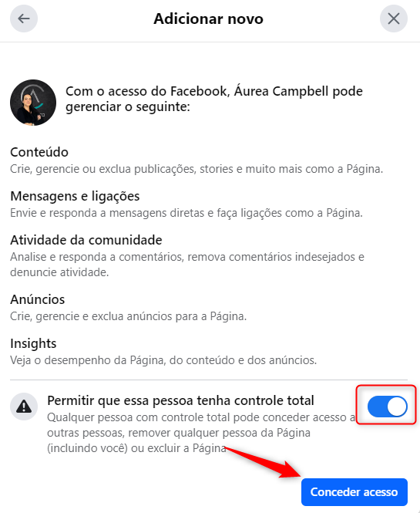
Task: Select the Conteúdo permission heading
Action: coord(39,152)
